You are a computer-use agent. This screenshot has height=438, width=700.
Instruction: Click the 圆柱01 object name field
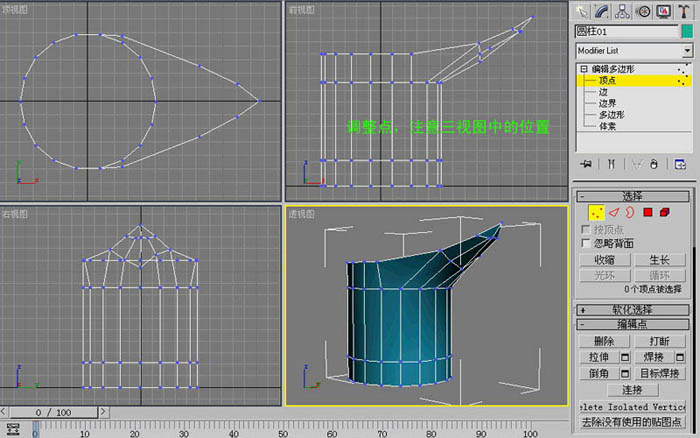626,31
